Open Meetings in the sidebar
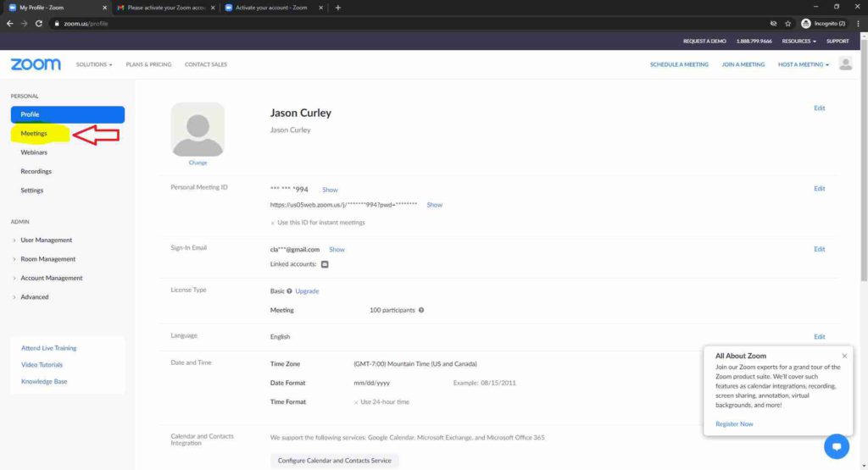 [34, 133]
